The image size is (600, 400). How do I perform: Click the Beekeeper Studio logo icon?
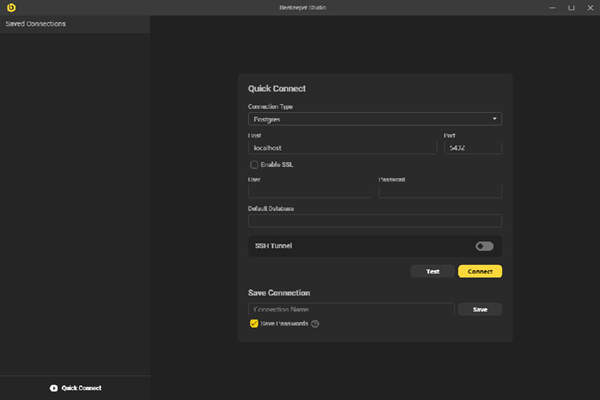(x=10, y=8)
